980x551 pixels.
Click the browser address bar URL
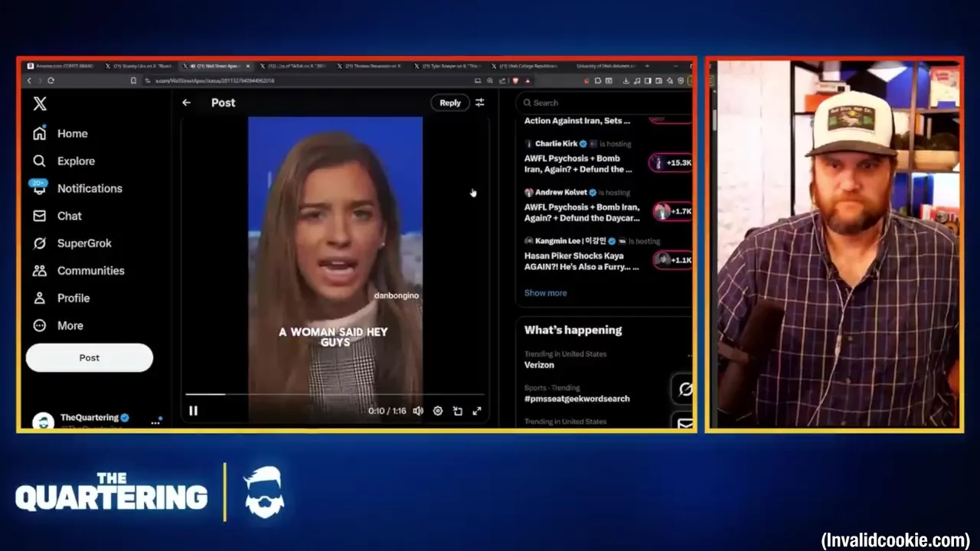215,80
